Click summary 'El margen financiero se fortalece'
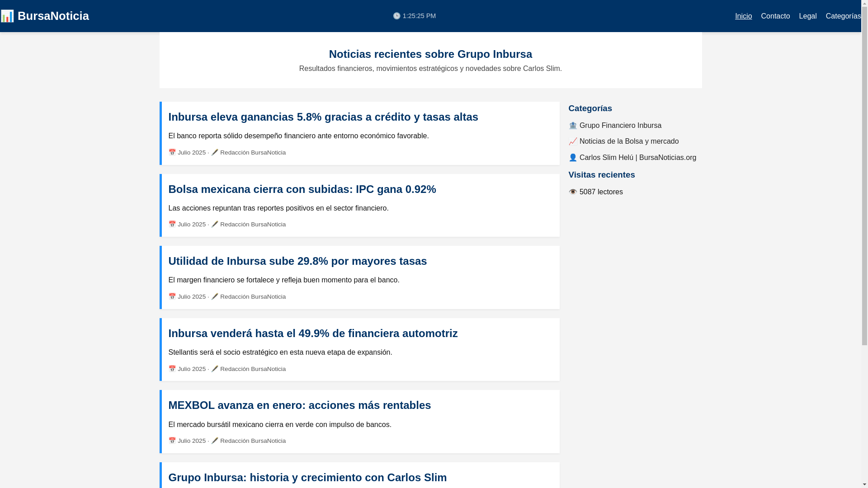Image resolution: width=868 pixels, height=488 pixels. tap(284, 280)
